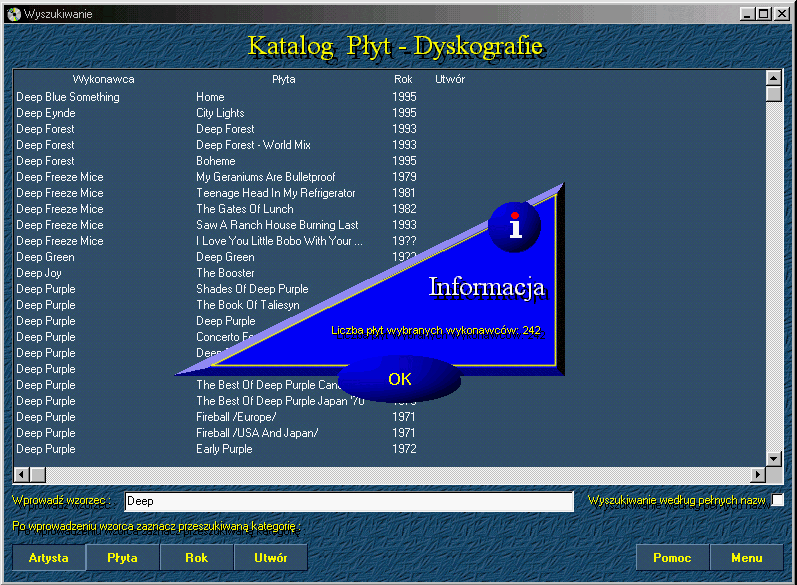Select album City Lights
The height and width of the screenshot is (585, 797).
pos(220,113)
